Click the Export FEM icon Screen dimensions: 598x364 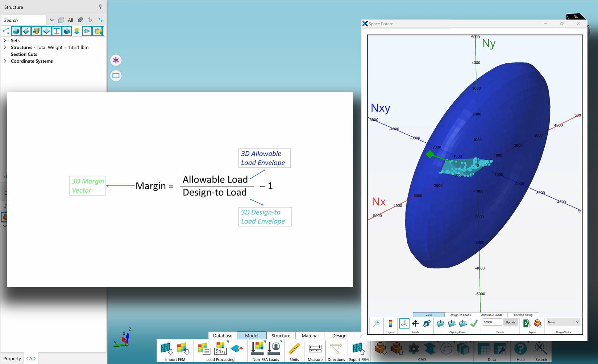point(359,349)
